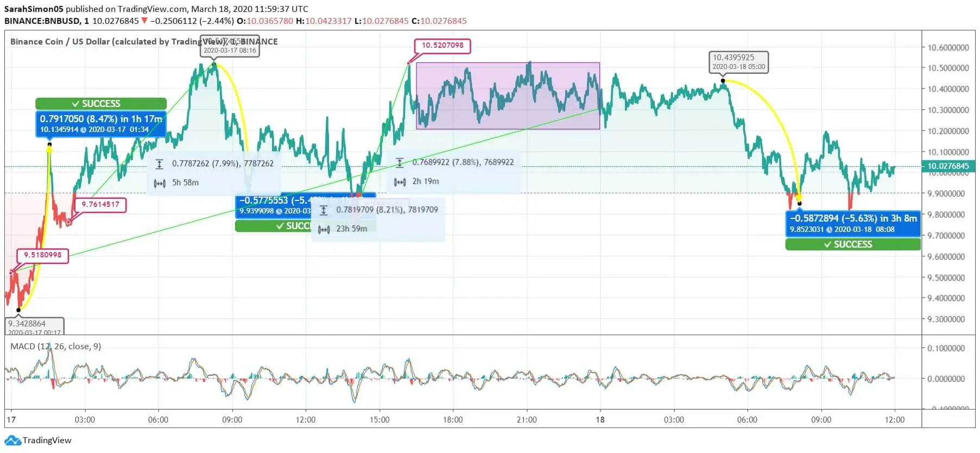Viewport: 980px width, 453px height.
Task: Click the 12:00 label at right of time axis
Action: [x=894, y=420]
